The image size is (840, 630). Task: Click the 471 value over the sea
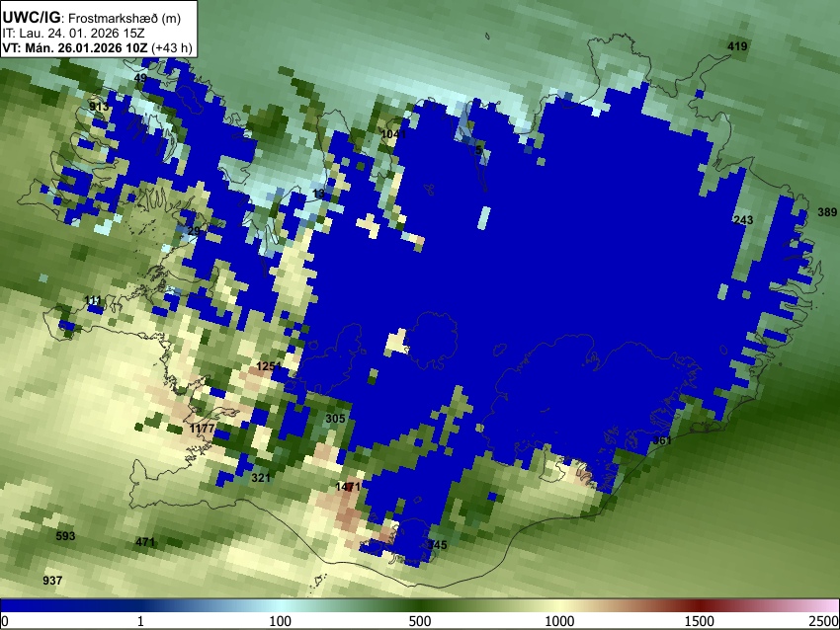[145, 542]
